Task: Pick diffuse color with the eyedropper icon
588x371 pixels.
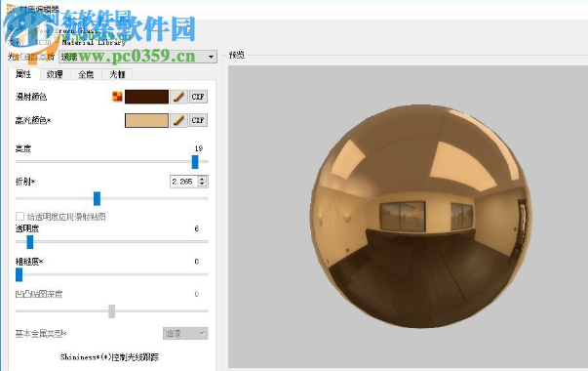Action: (178, 97)
